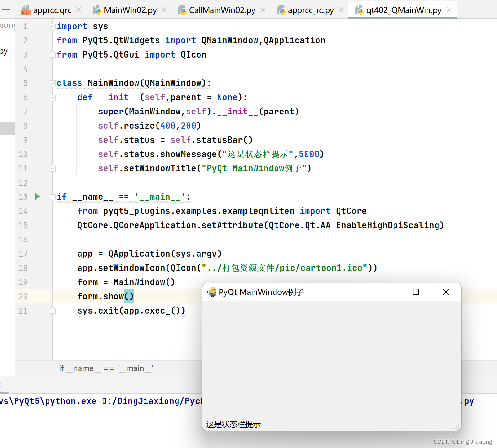Viewport: 497px width, 448px height.
Task: Close the apprcc_rc.py tab
Action: point(341,10)
